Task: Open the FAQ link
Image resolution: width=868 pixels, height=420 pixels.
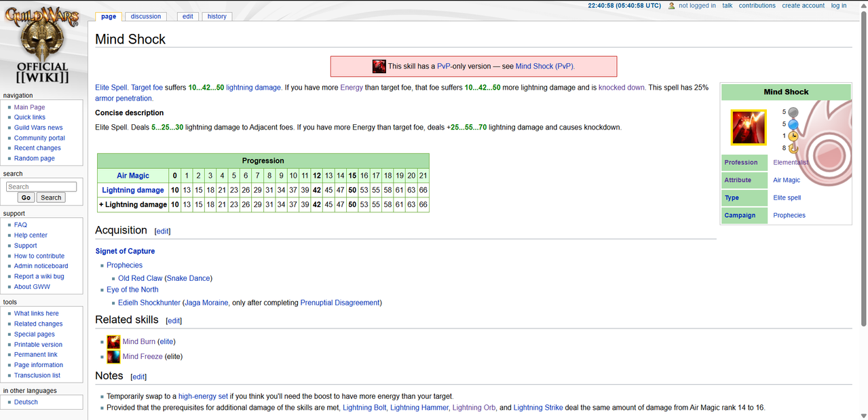Action: (x=20, y=225)
